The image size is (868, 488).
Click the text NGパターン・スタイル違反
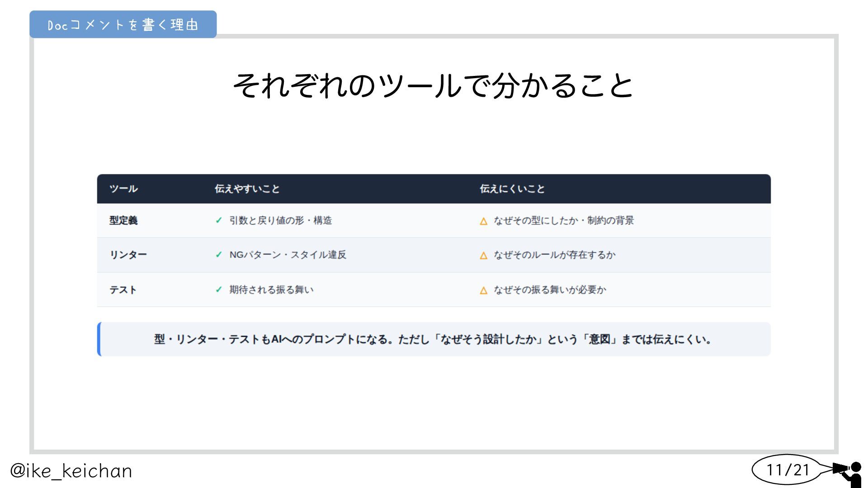(x=288, y=255)
